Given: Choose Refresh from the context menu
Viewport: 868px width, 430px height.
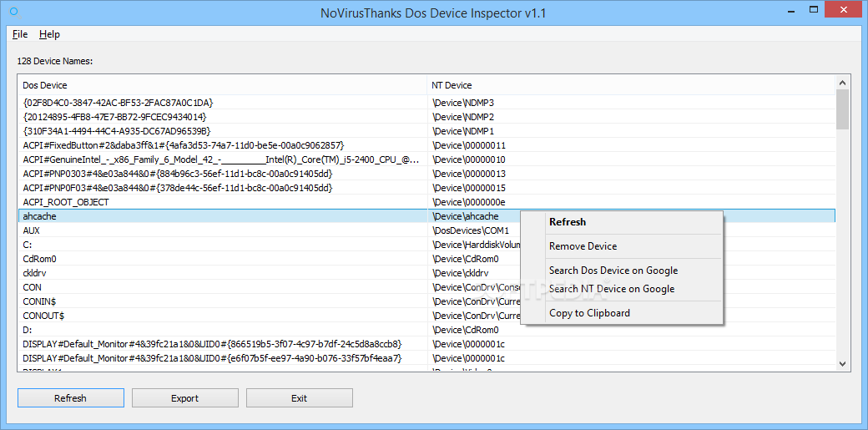Looking at the screenshot, I should coord(623,222).
